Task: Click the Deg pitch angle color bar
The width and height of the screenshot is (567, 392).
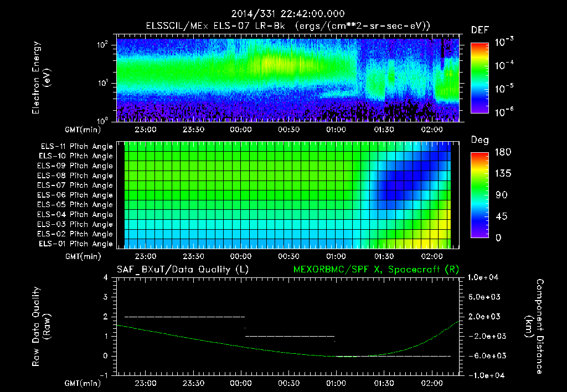Action: coord(480,195)
